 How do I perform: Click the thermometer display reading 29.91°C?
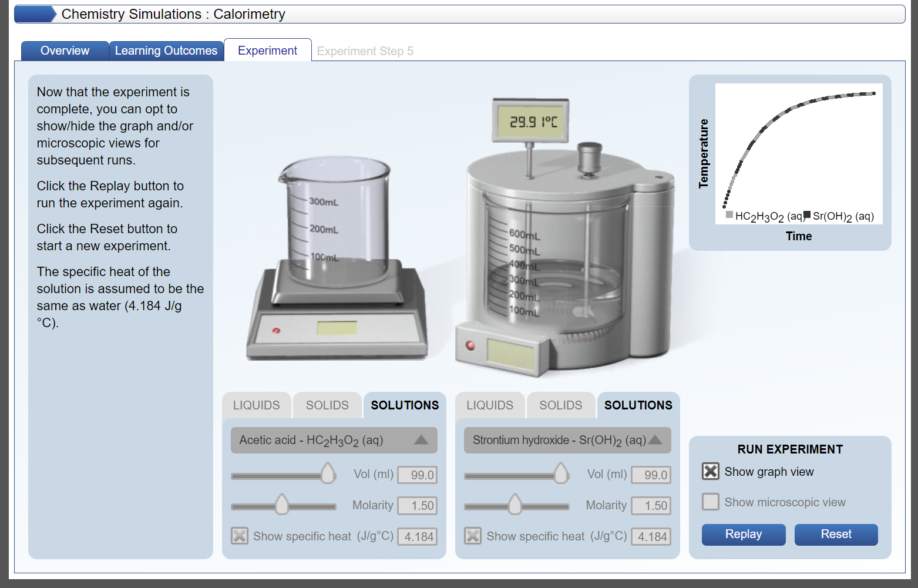pyautogui.click(x=531, y=121)
